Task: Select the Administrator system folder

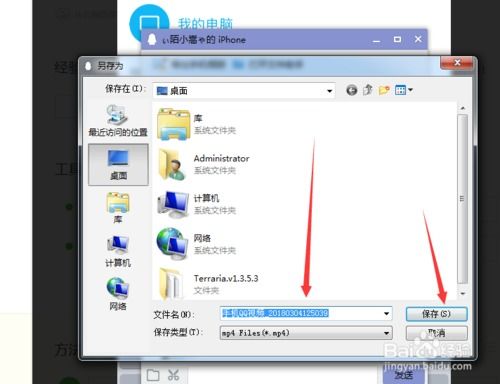Action: point(204,164)
